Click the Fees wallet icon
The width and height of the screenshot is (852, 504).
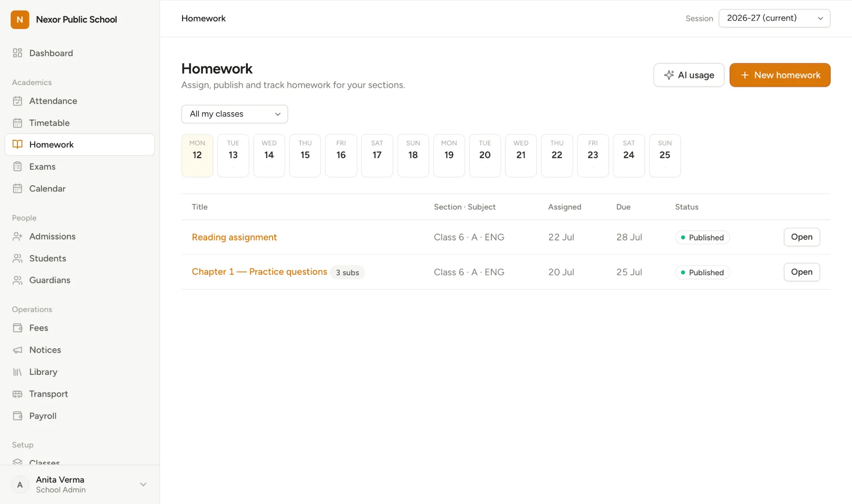(17, 328)
